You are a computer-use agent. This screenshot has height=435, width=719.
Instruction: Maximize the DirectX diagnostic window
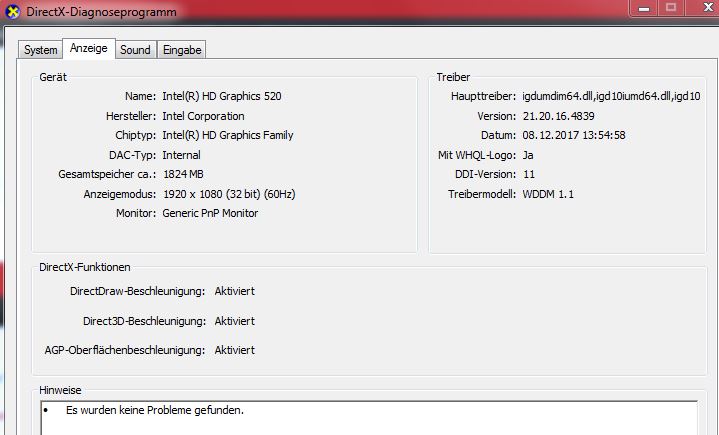click(x=670, y=8)
